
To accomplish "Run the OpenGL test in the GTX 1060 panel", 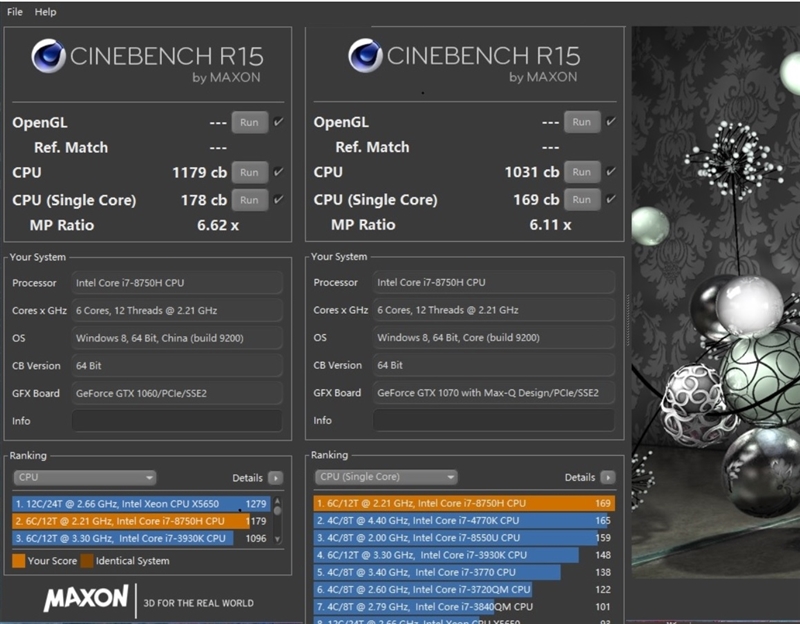I will point(249,122).
